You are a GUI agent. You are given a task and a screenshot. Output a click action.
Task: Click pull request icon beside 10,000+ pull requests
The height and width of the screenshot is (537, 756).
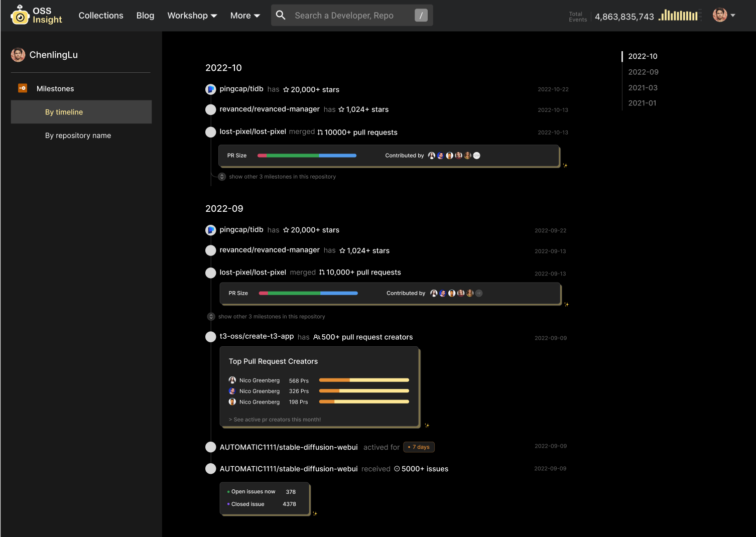click(322, 272)
